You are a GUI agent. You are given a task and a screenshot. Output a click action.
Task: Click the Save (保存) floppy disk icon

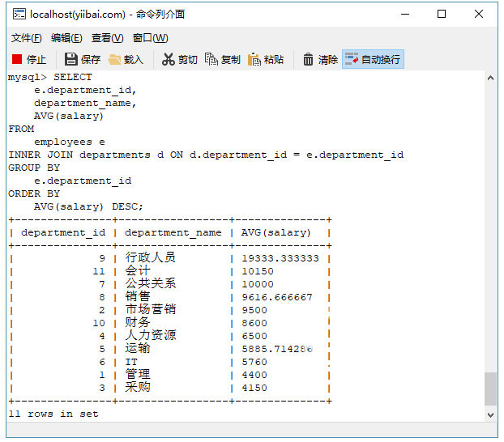[71, 59]
